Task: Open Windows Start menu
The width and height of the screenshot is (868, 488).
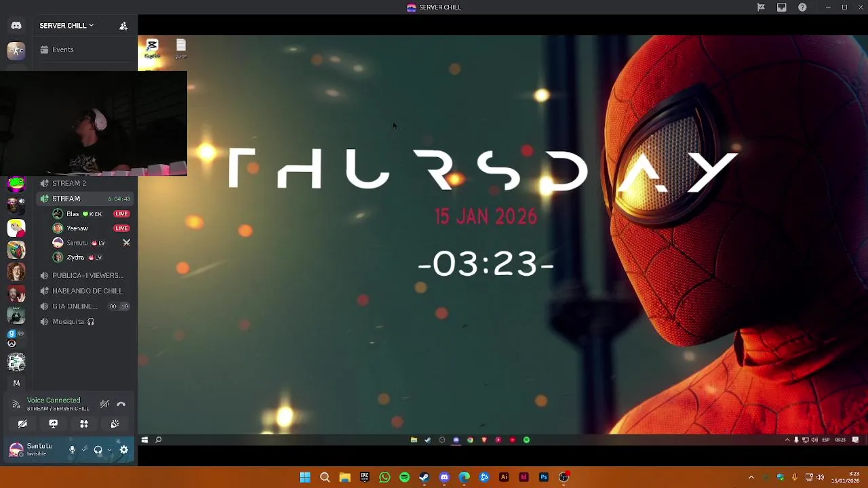Action: click(305, 477)
